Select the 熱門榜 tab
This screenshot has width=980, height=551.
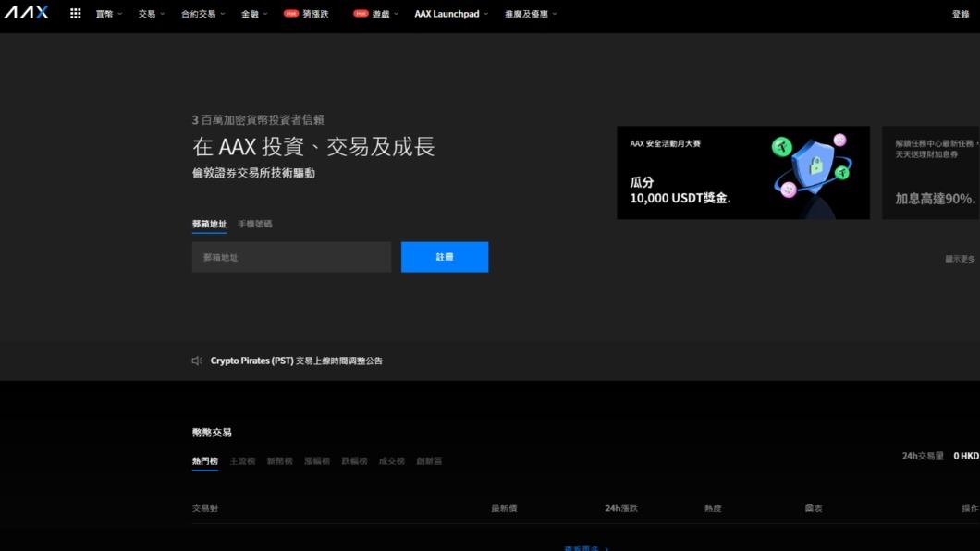tap(205, 461)
